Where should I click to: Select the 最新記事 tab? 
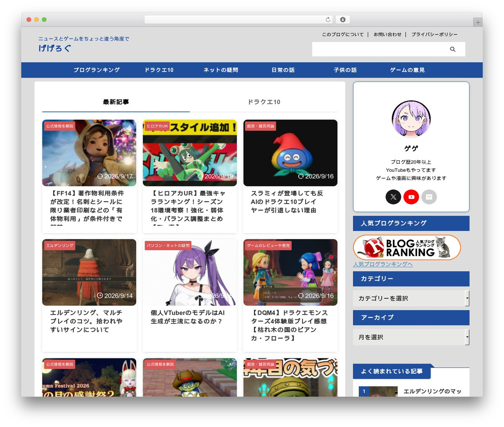pyautogui.click(x=116, y=102)
